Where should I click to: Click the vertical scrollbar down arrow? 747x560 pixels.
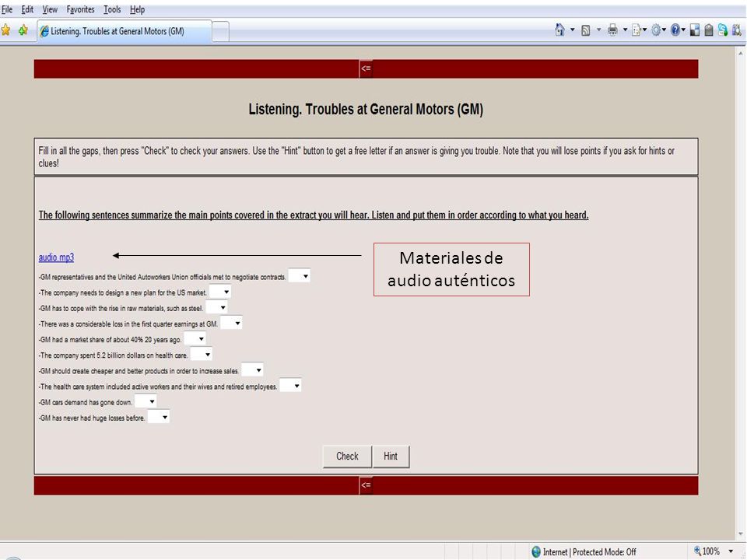click(741, 534)
